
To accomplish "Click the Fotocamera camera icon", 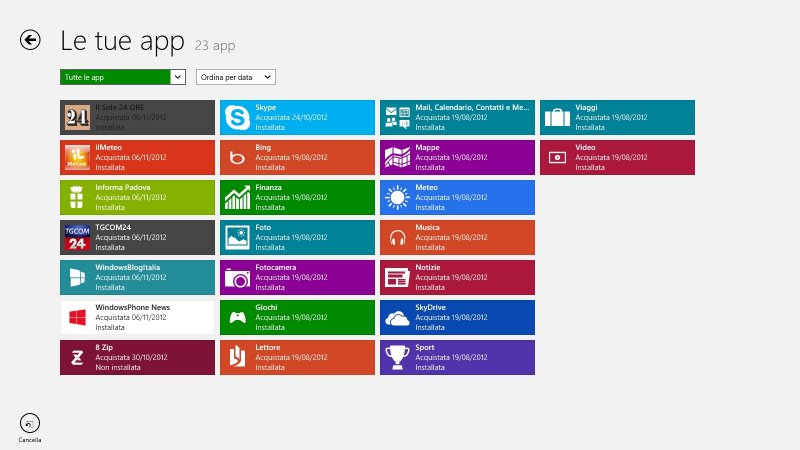I will [237, 278].
